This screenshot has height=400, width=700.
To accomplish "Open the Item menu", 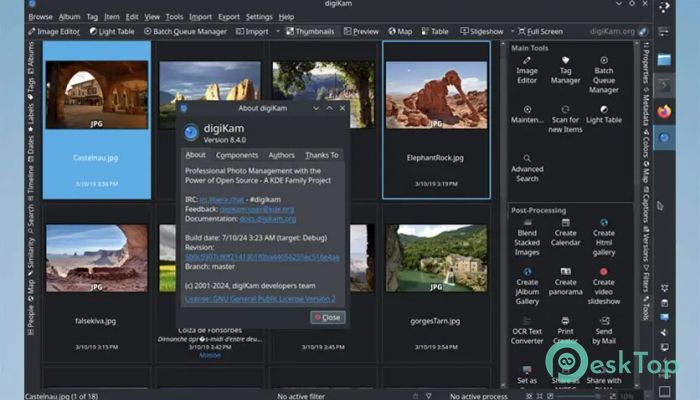I will click(112, 17).
